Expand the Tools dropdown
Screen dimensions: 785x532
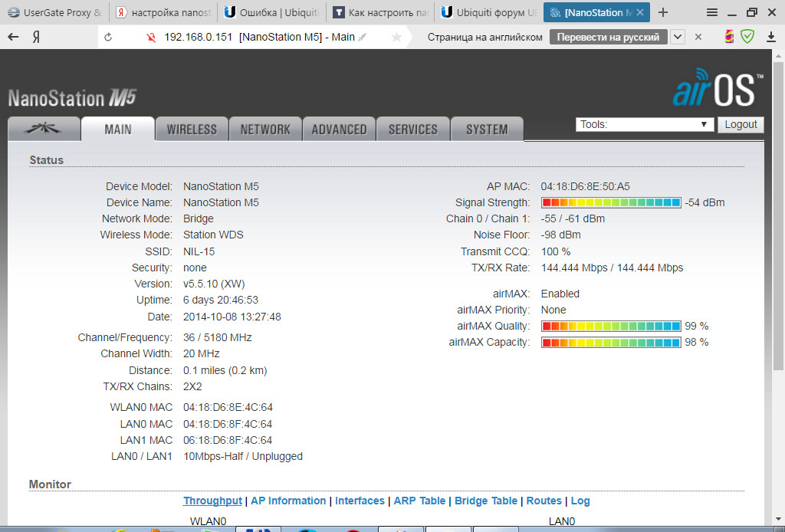(645, 124)
